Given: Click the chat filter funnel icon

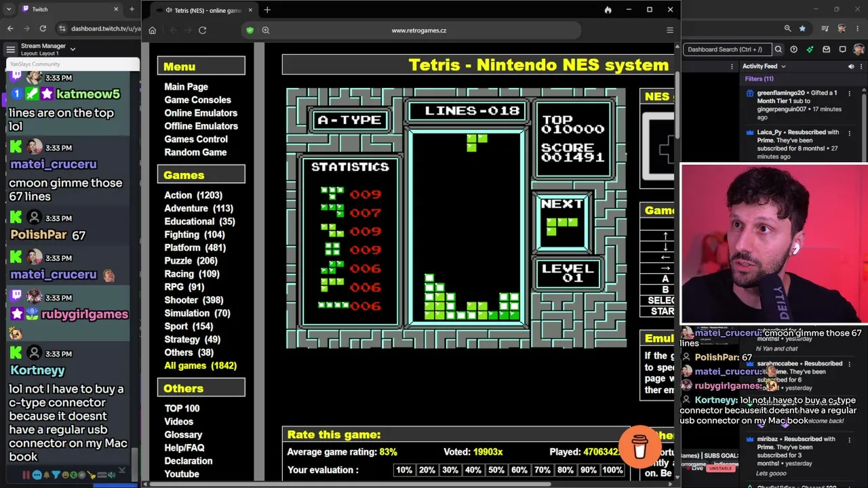Looking at the screenshot, I should coord(56,475).
